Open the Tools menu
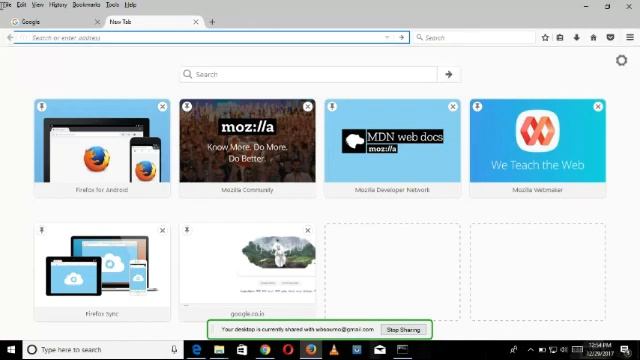Viewport: 640px width, 360px height. pos(112,5)
